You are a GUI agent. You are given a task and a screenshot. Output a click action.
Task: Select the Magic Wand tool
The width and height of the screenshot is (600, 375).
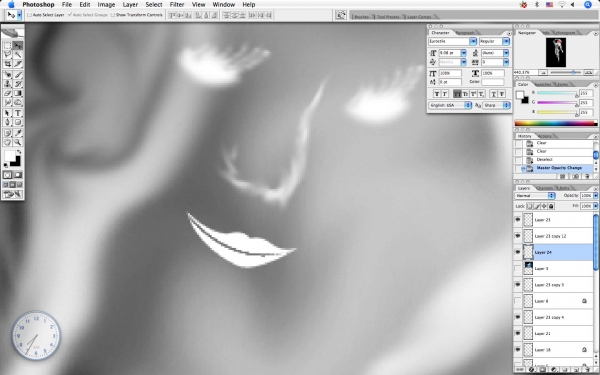[18, 55]
